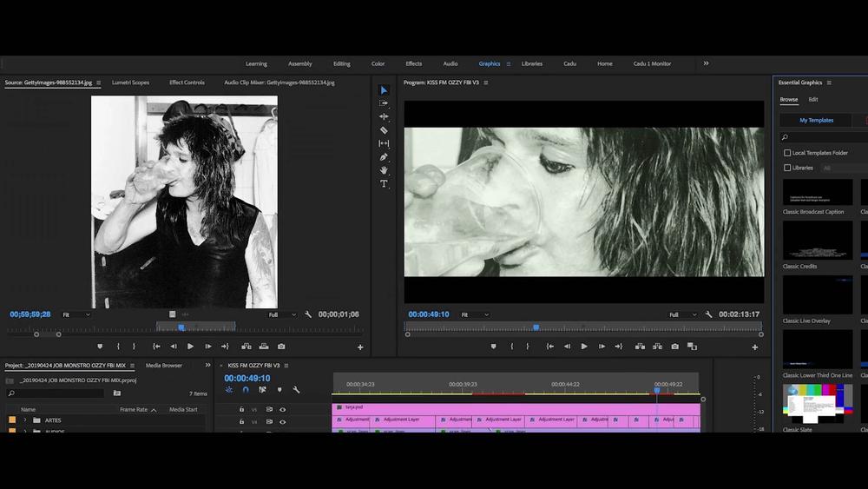The width and height of the screenshot is (868, 489).
Task: Mark Out point in Program monitor
Action: coord(528,347)
